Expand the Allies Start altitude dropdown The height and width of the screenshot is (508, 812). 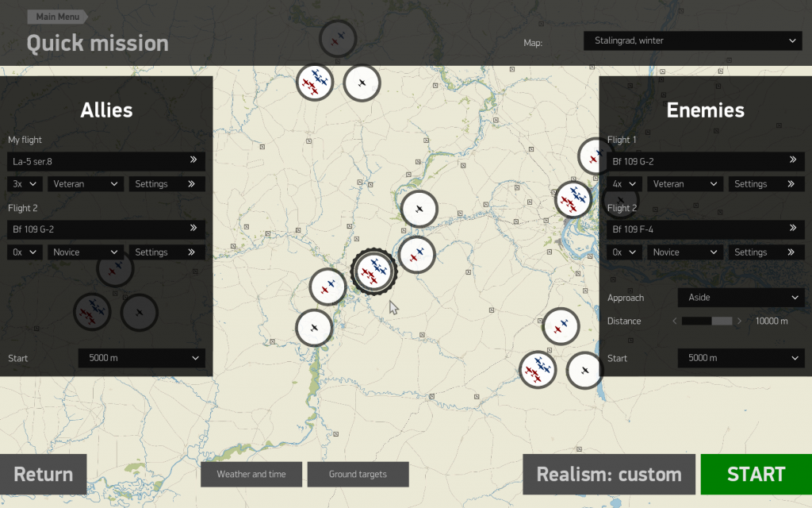click(141, 358)
